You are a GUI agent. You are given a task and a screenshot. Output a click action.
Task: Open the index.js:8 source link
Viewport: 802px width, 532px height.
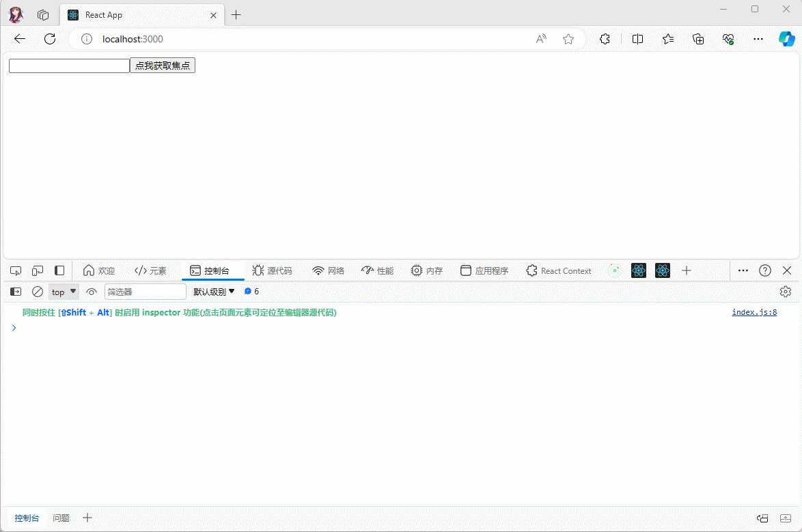coord(754,313)
